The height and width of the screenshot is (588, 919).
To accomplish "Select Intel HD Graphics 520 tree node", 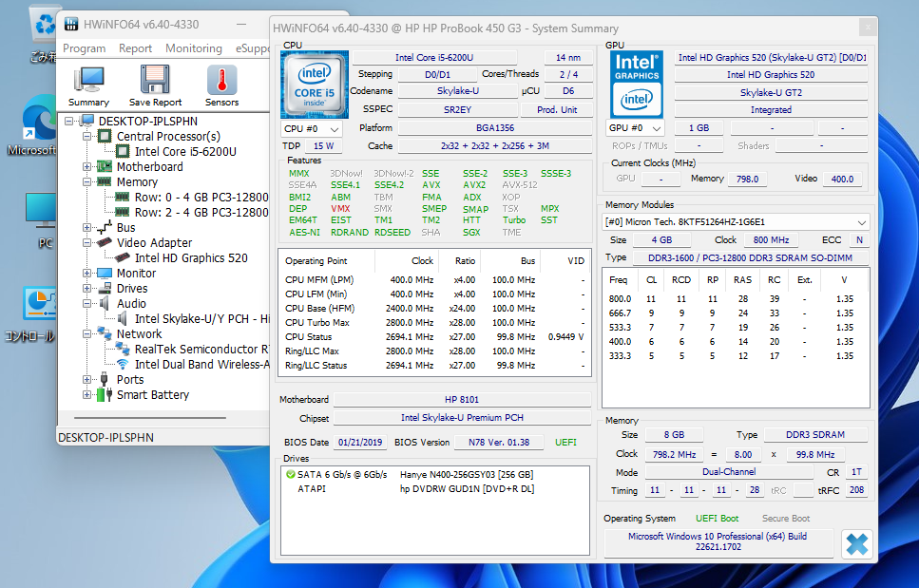I will pyautogui.click(x=190, y=257).
